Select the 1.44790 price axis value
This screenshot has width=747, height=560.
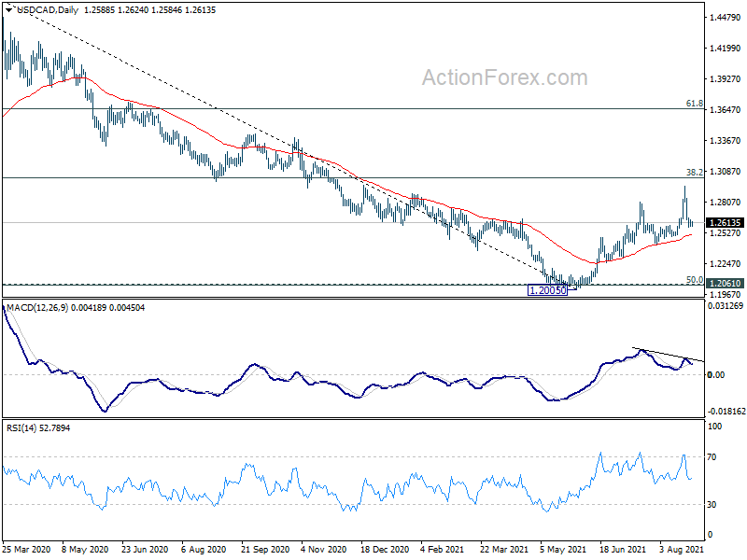(x=726, y=18)
